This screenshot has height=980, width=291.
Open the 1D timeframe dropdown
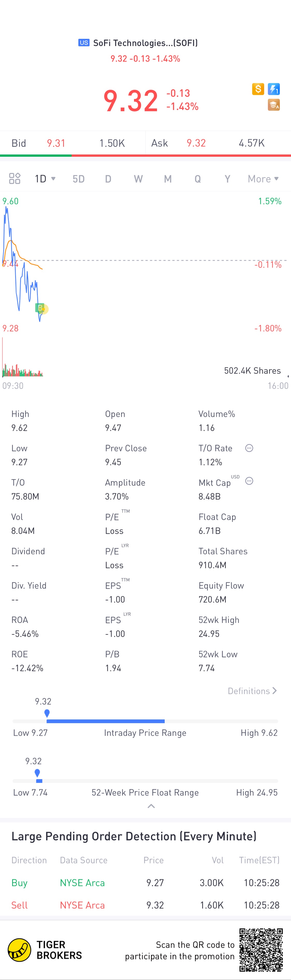pos(45,179)
